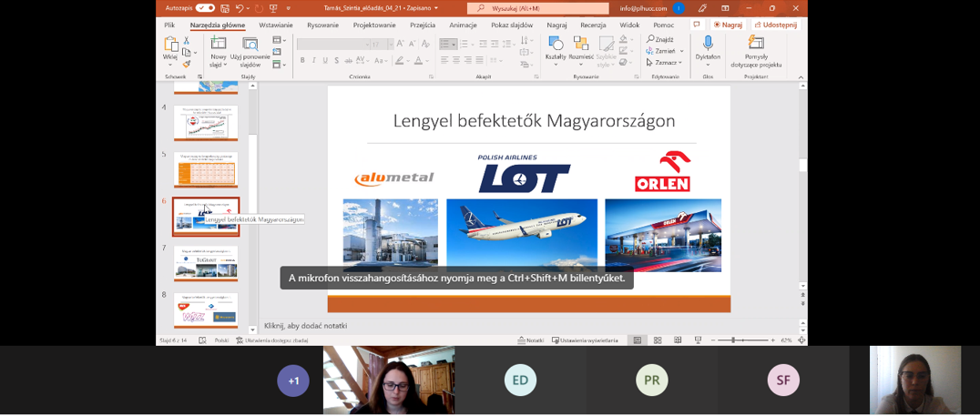Switch to Reading view icon
Viewport: 980px width, 416px height.
tap(678, 340)
